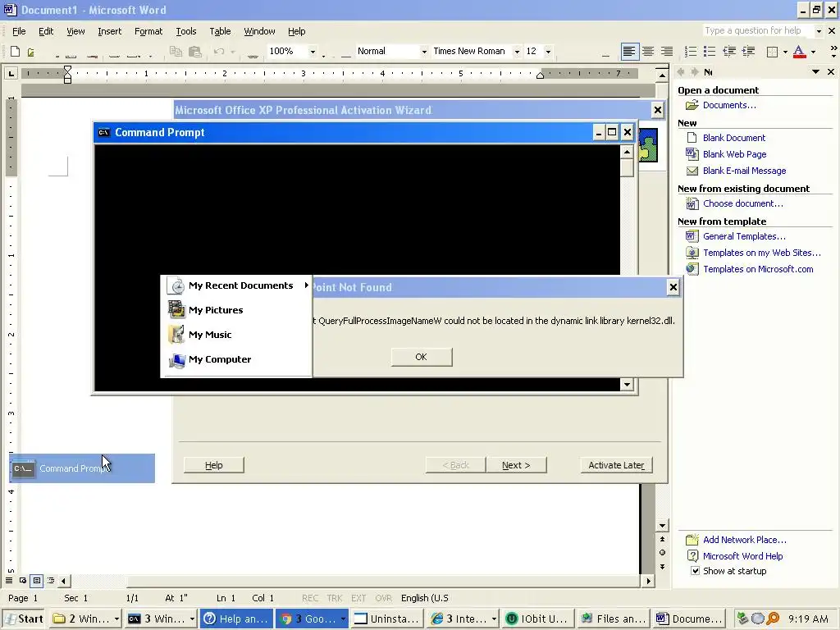This screenshot has height=630, width=840.
Task: Switch to Normal View icon at bottom left
Action: coord(9,580)
